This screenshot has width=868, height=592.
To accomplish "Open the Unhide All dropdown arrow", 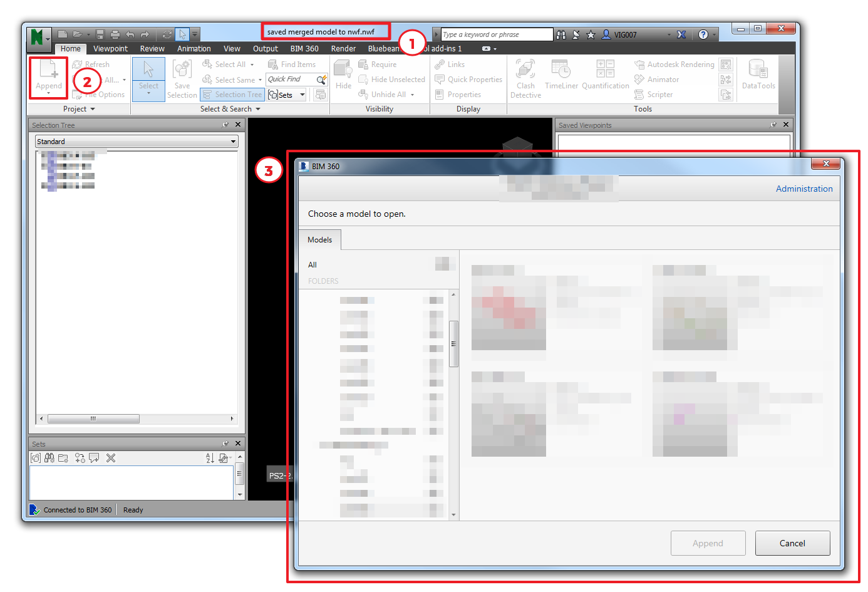I will click(x=412, y=95).
